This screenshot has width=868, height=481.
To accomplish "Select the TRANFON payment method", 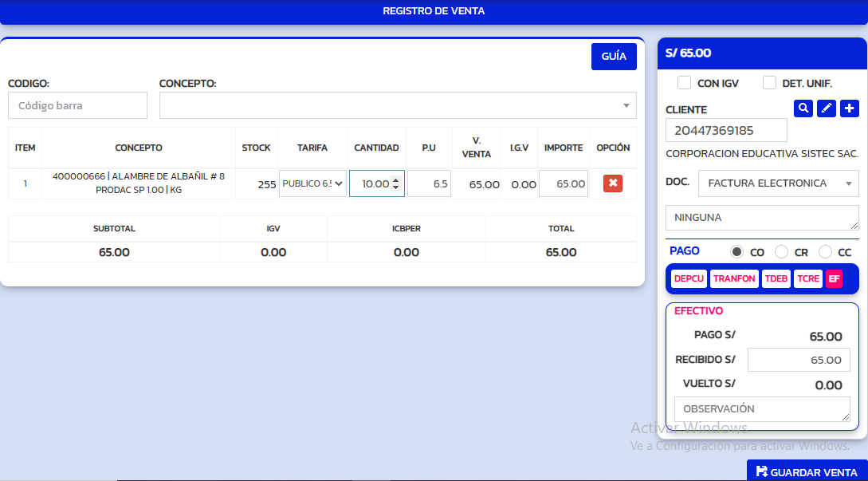I will coord(734,278).
